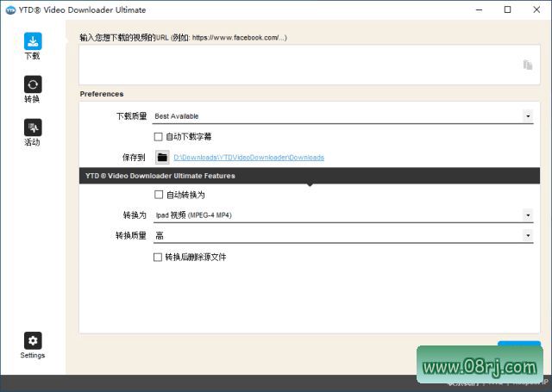Viewport: 552px width, 392px height.
Task: Open the Settings gear
Action: [x=33, y=340]
